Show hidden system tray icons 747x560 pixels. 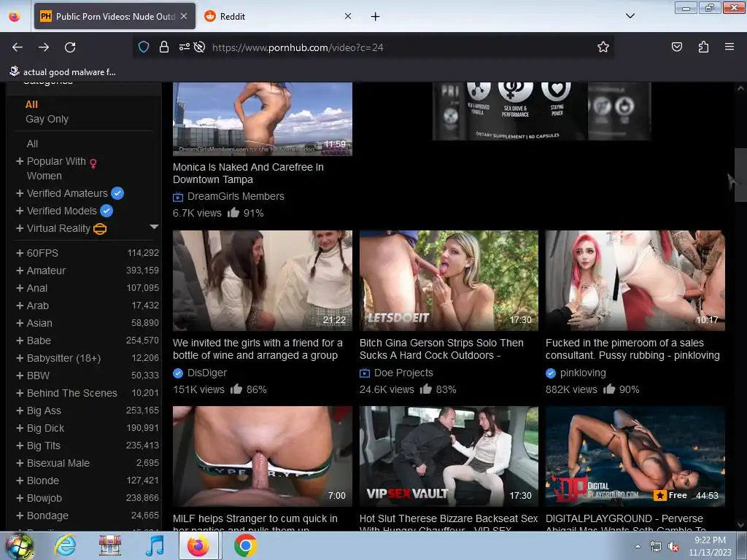[x=638, y=546]
